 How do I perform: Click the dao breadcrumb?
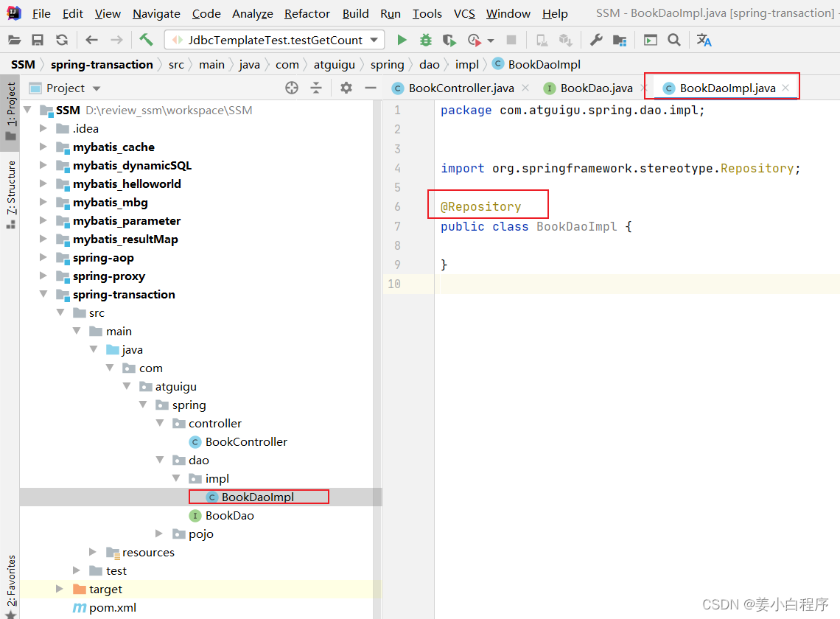(x=429, y=65)
